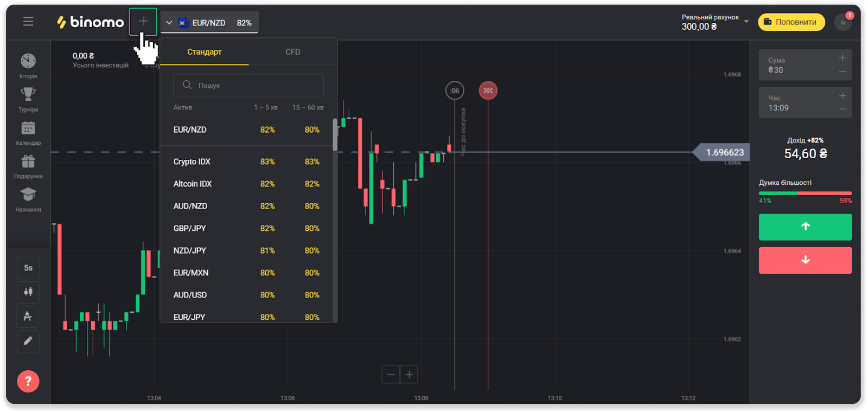Open the 5s timeframe selector
The image size is (868, 413).
[x=28, y=268]
